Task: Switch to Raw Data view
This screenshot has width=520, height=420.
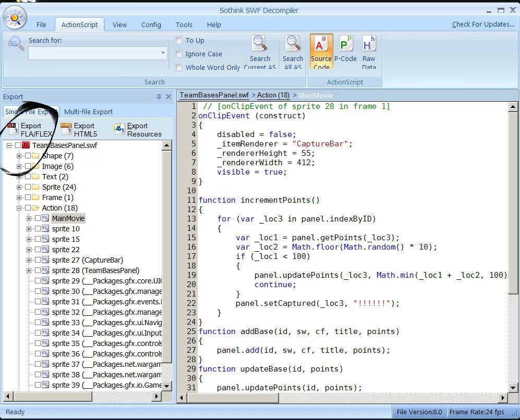Action: point(369,52)
